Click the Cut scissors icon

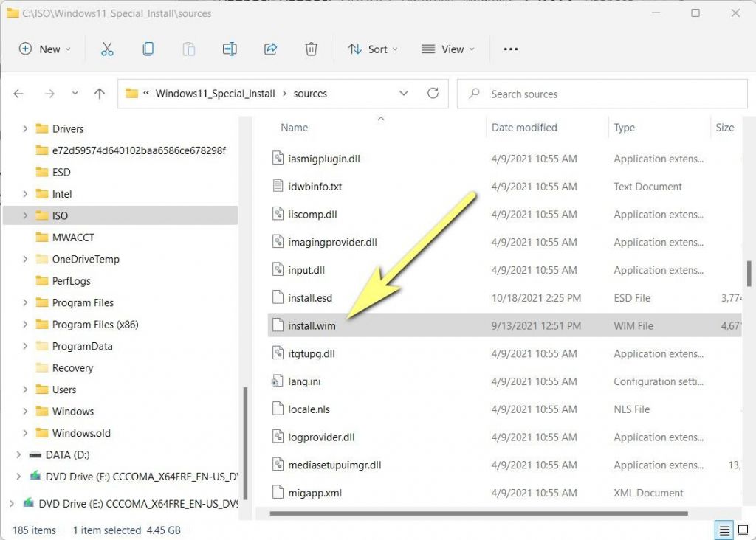point(107,49)
